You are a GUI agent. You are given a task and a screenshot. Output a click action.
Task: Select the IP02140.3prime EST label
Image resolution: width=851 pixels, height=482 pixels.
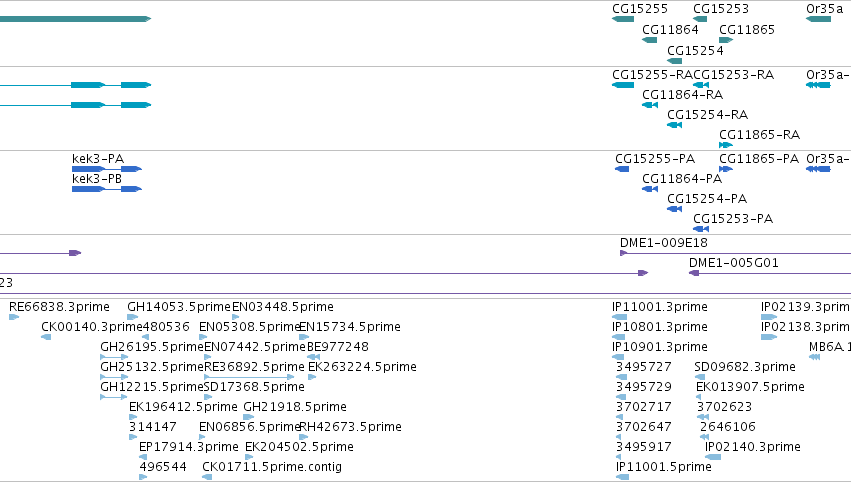tap(753, 447)
